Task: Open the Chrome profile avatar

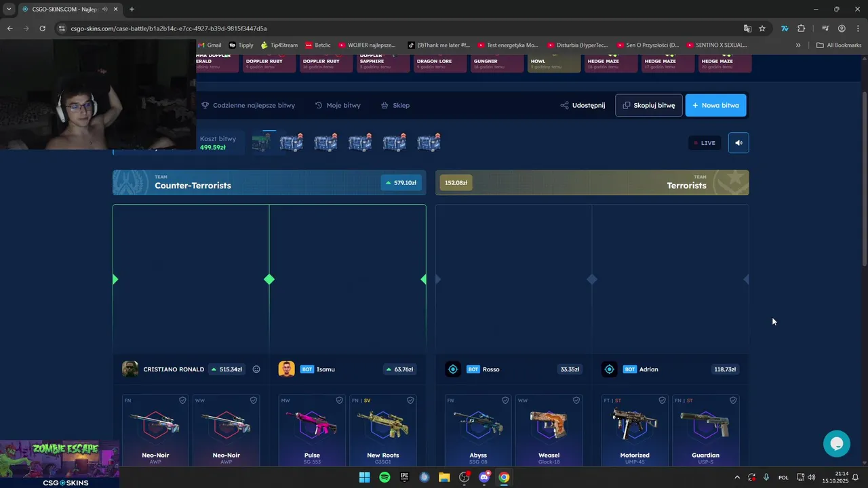Action: coord(842,28)
